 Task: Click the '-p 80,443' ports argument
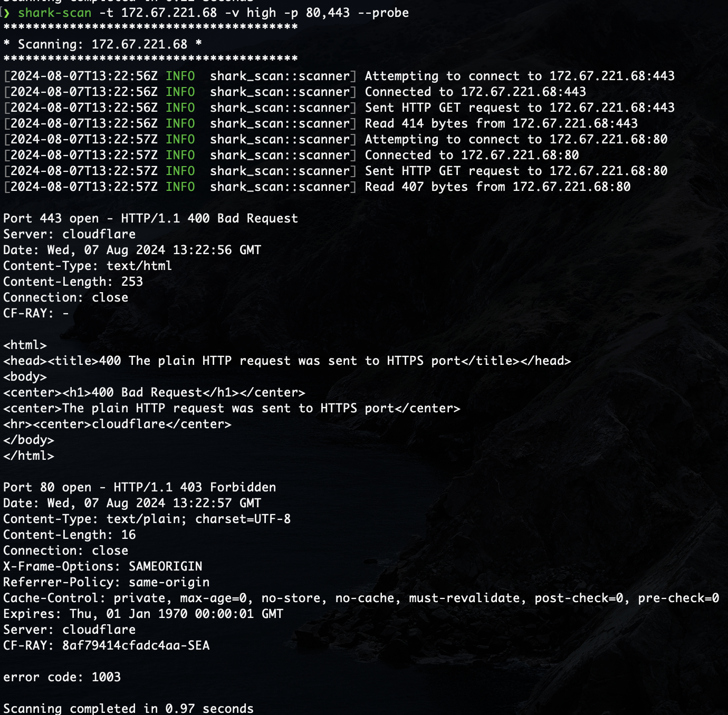(318, 13)
